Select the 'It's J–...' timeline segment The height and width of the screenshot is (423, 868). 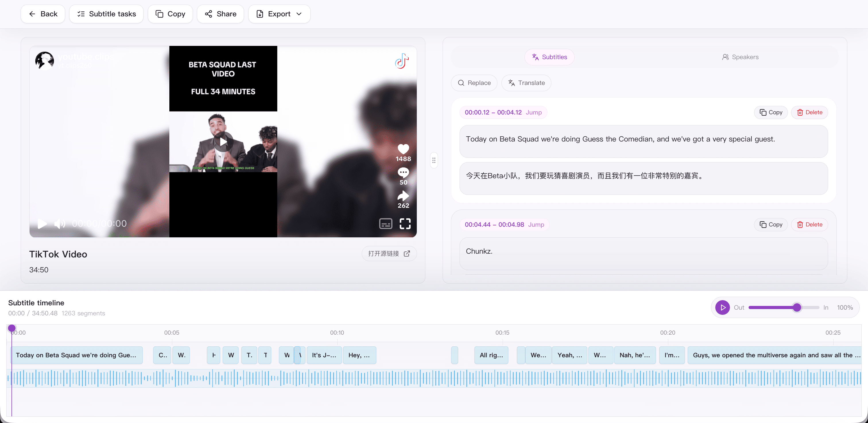324,355
